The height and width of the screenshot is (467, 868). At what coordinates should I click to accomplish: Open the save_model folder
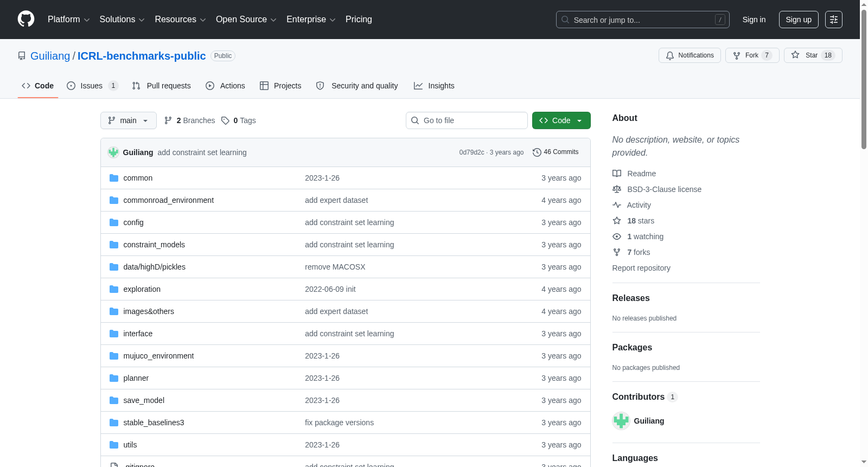tap(144, 400)
